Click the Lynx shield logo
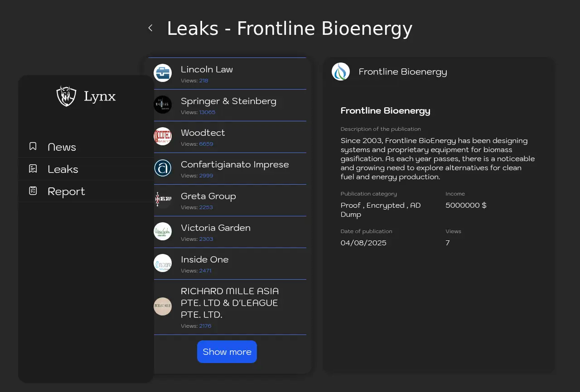 (66, 96)
